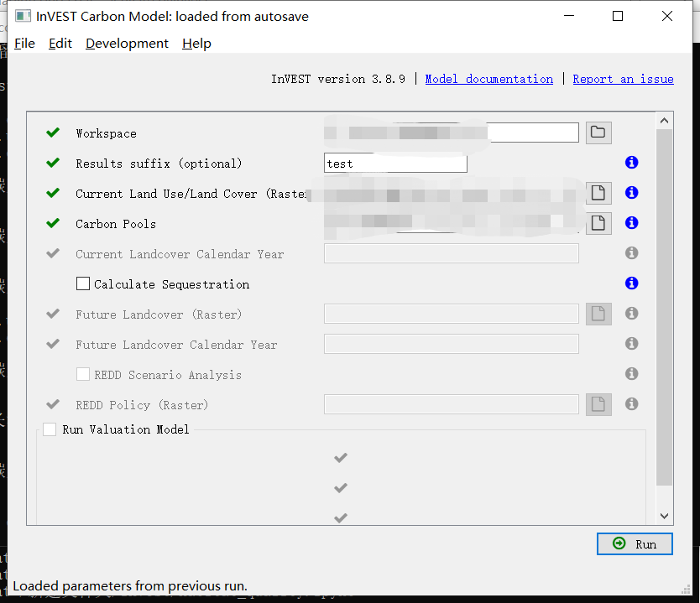Show info for REDD Policy raster
700x603 pixels.
click(631, 404)
